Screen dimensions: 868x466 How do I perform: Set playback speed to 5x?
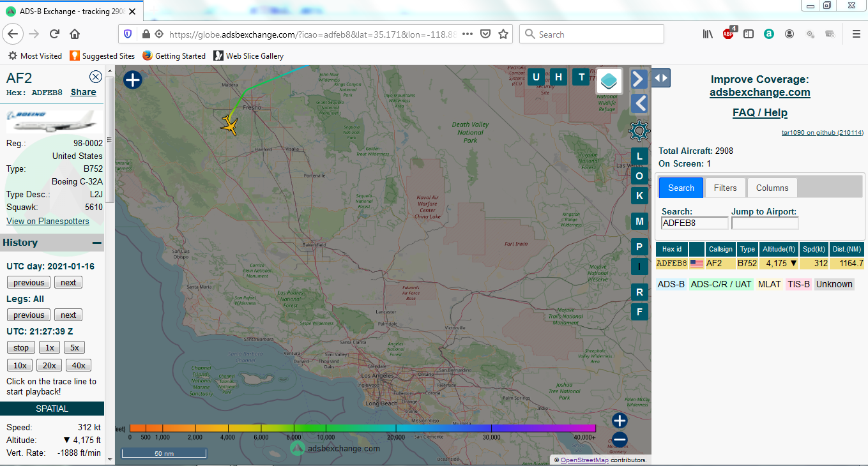74,348
